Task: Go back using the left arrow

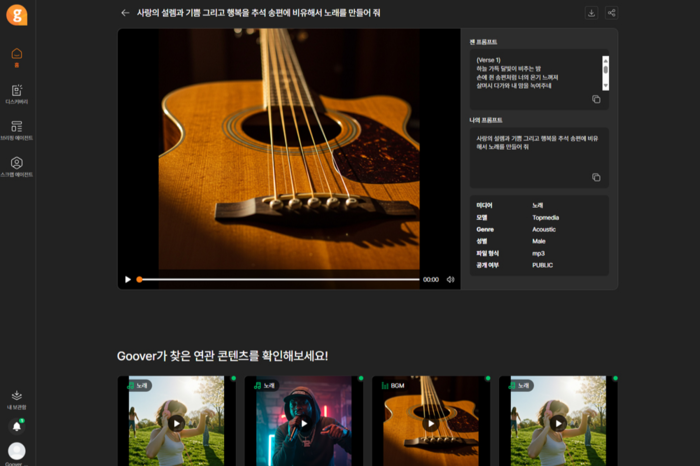Action: pos(125,13)
